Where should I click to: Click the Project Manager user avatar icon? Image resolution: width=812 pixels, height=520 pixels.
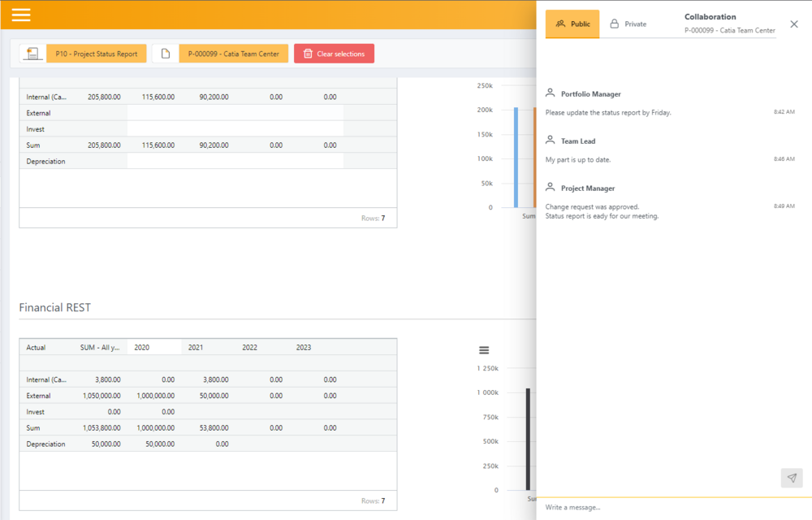551,188
